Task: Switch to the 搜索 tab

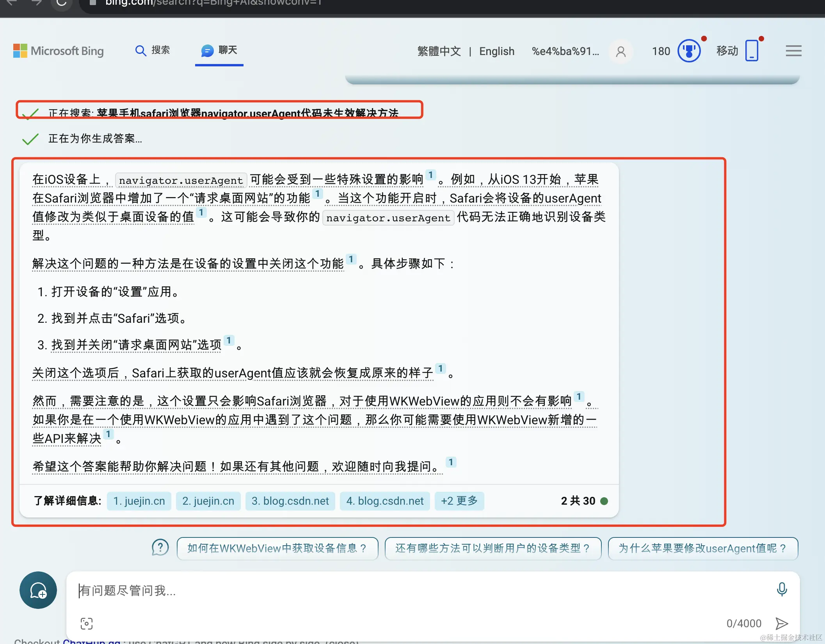Action: point(153,51)
